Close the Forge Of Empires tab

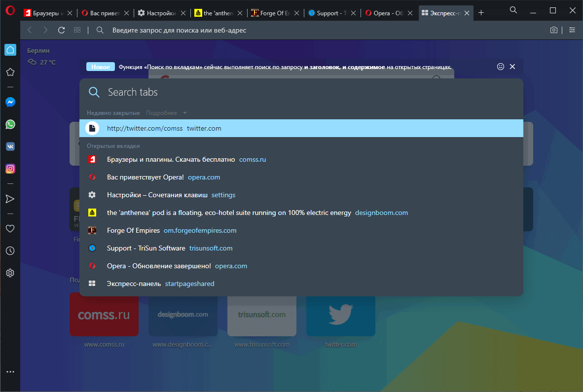(297, 13)
